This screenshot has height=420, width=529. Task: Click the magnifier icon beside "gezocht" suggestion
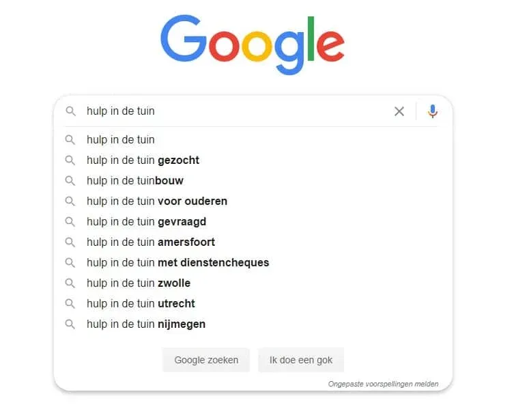pyautogui.click(x=70, y=160)
